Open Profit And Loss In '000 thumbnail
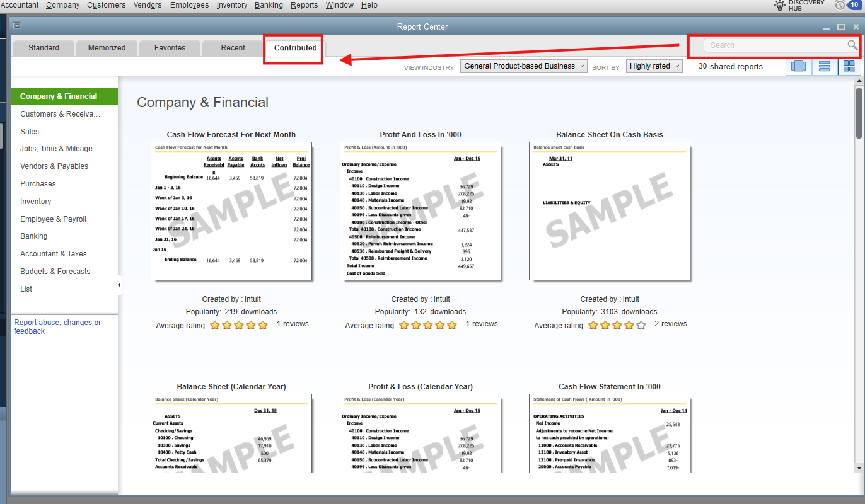The image size is (865, 504). pos(421,211)
